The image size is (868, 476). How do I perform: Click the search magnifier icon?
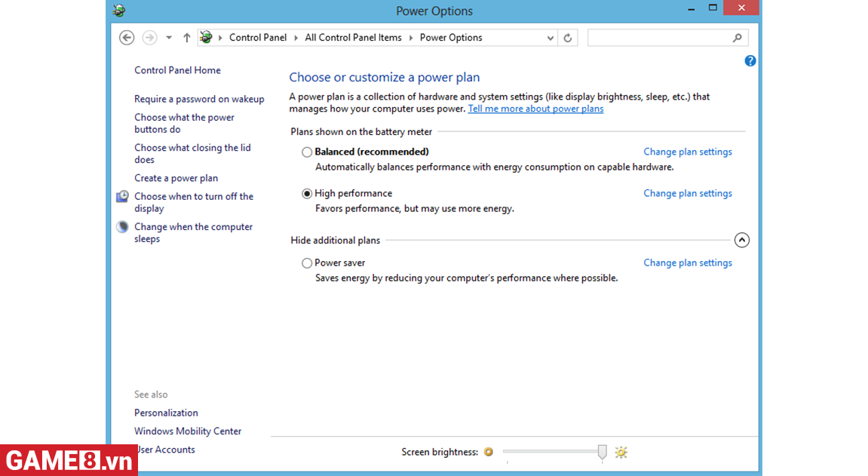[737, 38]
